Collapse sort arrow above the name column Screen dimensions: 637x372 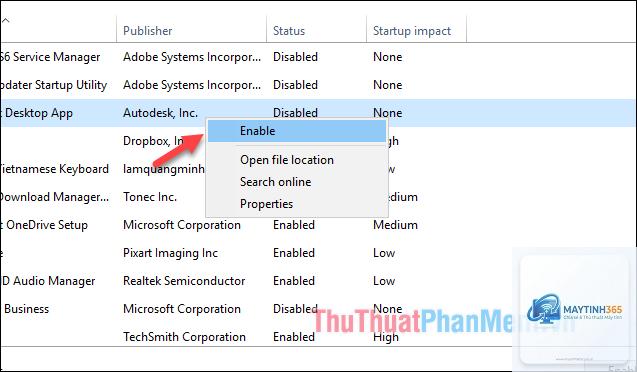pos(6,20)
